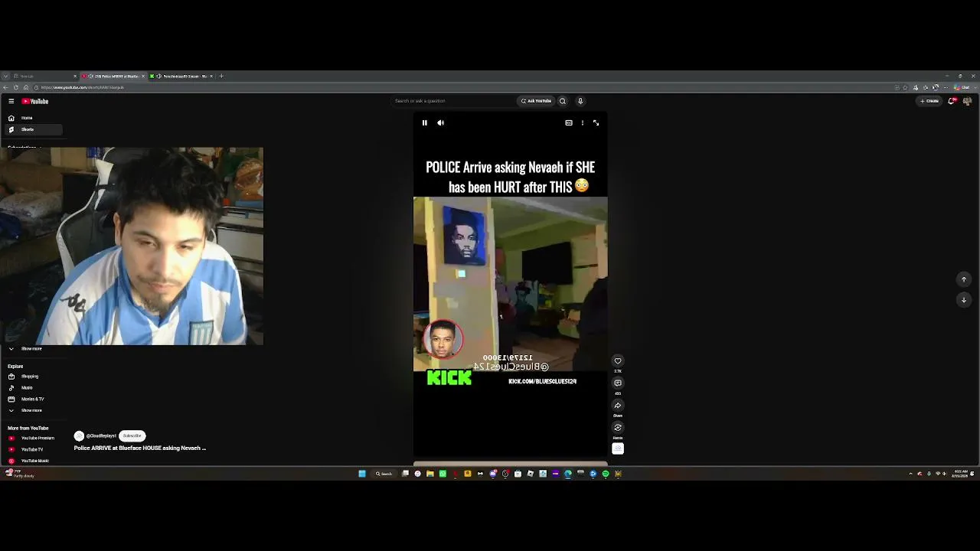Go to the previous Short
This screenshot has width=980, height=551.
pos(964,279)
